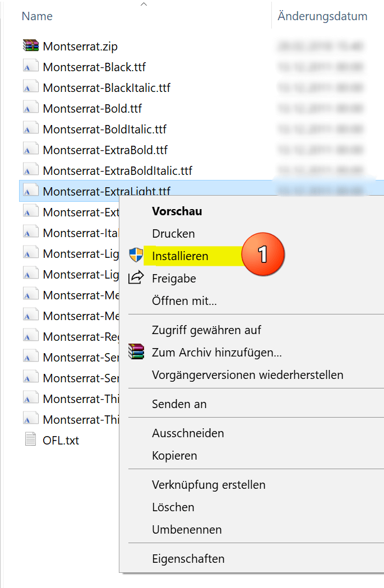Viewport: 384px width, 588px height.
Task: Select Vorschau in the context menu
Action: 177,211
